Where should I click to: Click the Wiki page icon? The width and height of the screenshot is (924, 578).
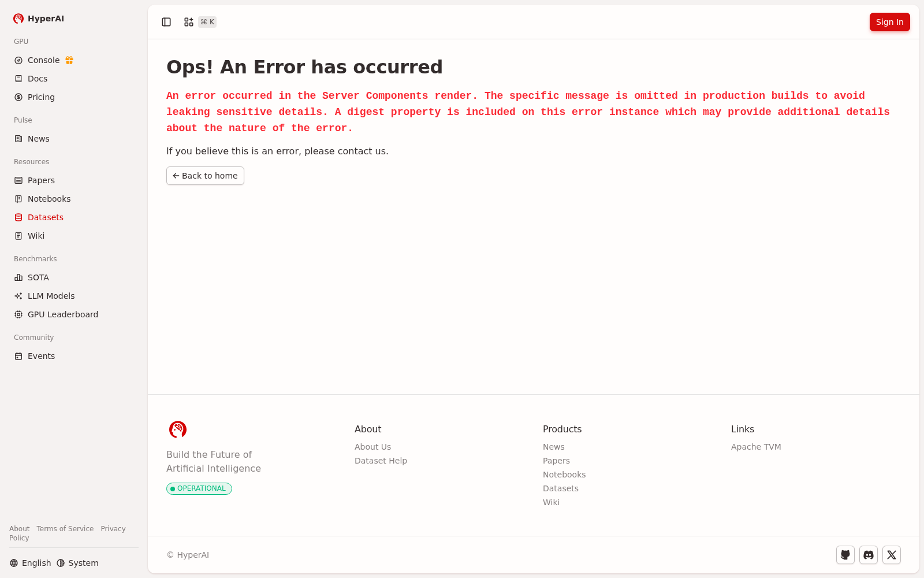click(18, 236)
